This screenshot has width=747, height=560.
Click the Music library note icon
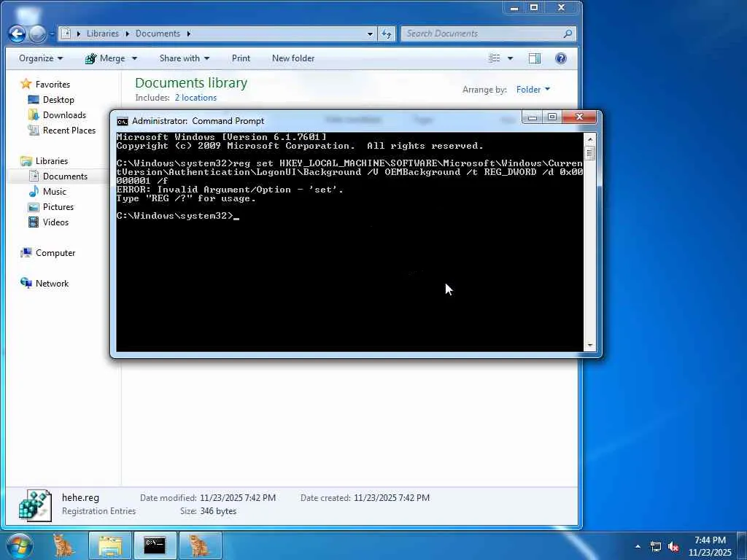click(x=34, y=192)
